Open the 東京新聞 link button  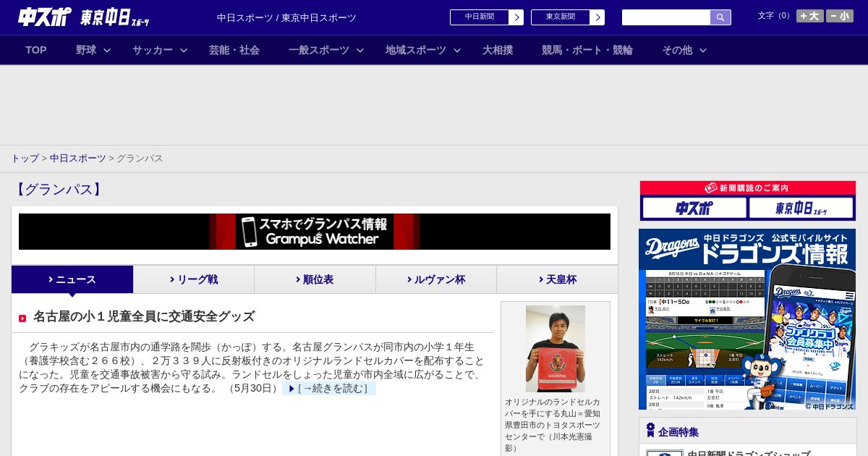pos(560,17)
